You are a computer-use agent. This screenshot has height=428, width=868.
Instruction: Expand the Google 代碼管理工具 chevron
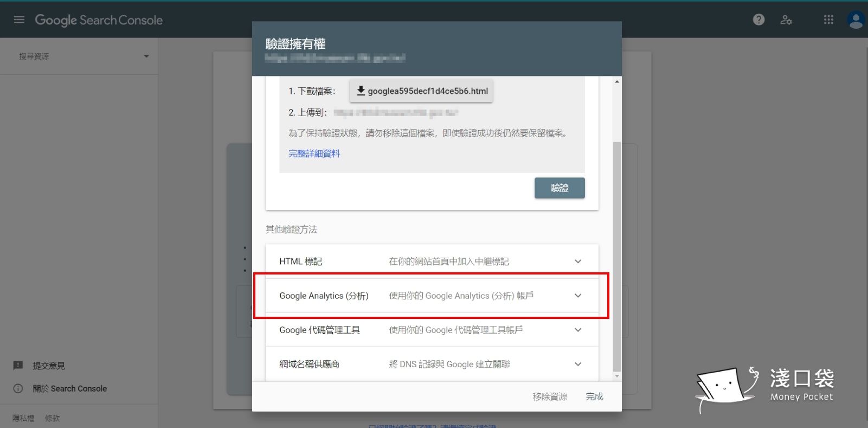coord(578,330)
